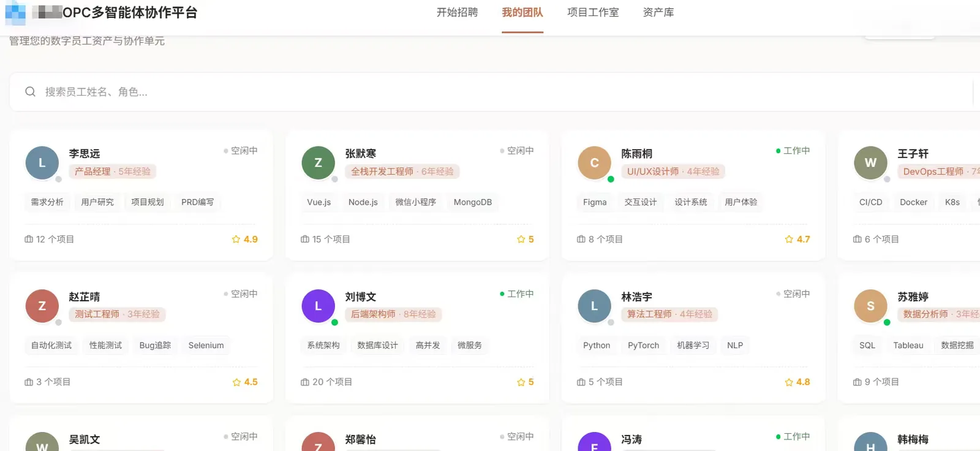Open 项目工作室 tab
Screen dimensions: 980x451
(x=593, y=12)
